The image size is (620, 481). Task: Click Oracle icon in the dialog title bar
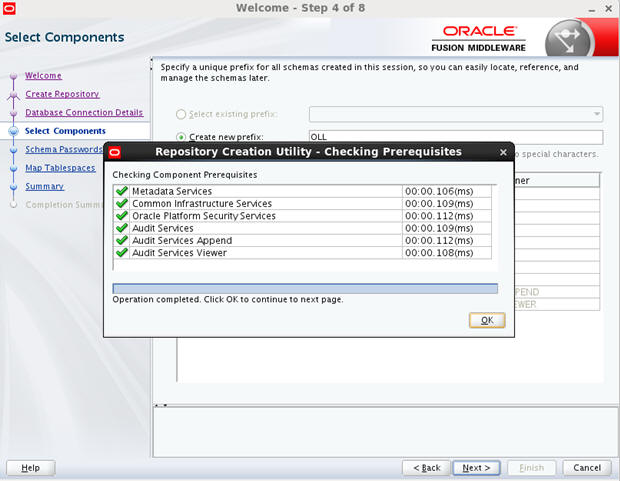[114, 152]
